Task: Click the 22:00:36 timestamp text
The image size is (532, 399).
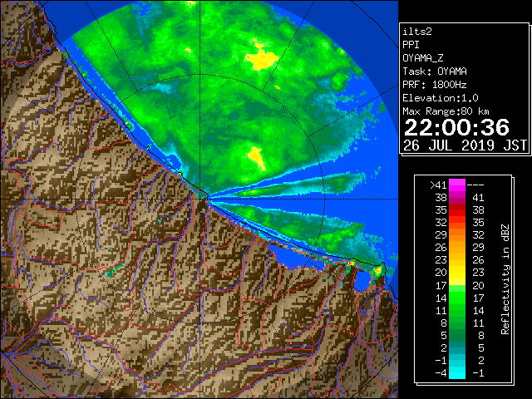Action: 456,128
